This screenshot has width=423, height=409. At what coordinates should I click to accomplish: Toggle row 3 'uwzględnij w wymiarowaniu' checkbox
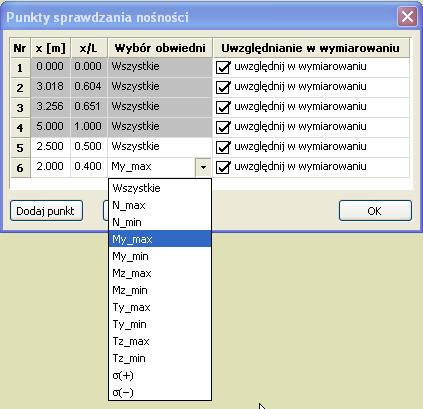click(x=223, y=107)
